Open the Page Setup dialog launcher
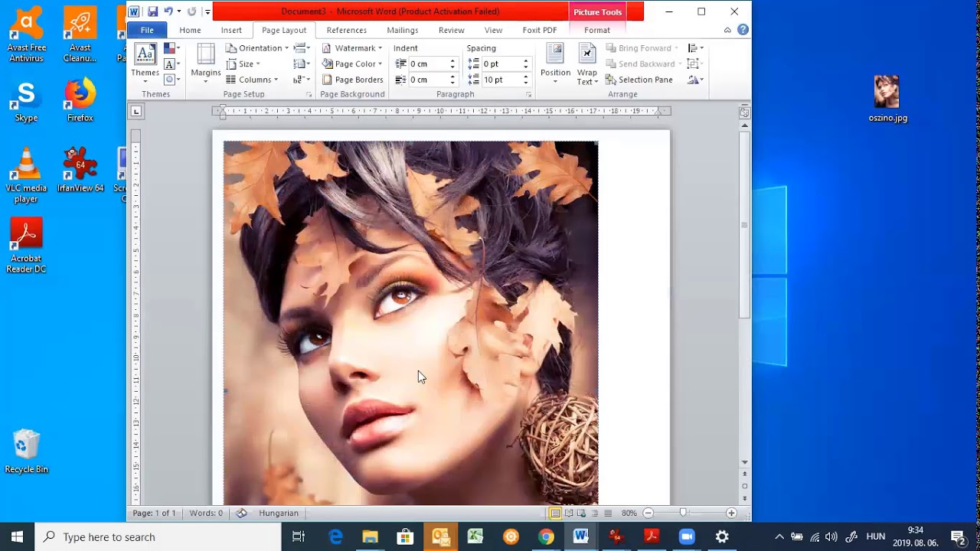Screen dimensions: 980x551 [309, 95]
